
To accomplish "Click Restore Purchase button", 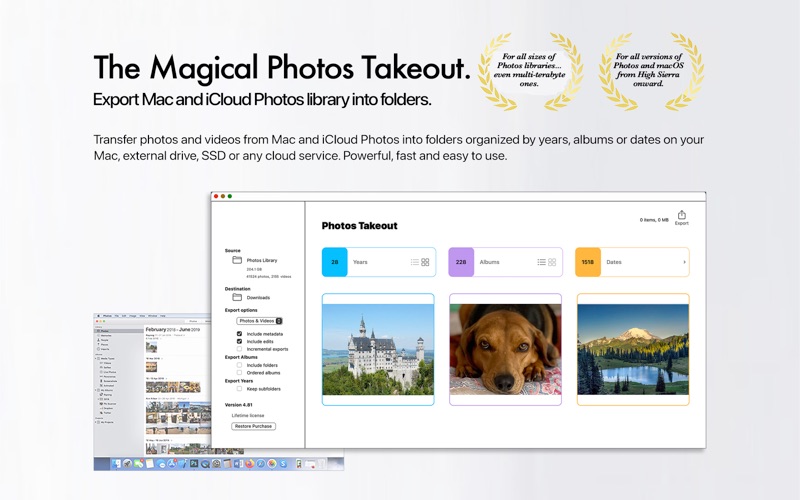I will click(x=254, y=426).
